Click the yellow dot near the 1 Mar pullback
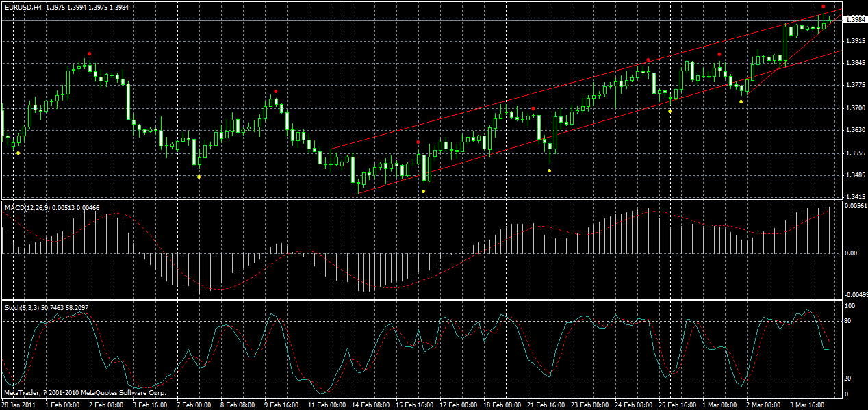This screenshot has width=868, height=410. click(741, 101)
